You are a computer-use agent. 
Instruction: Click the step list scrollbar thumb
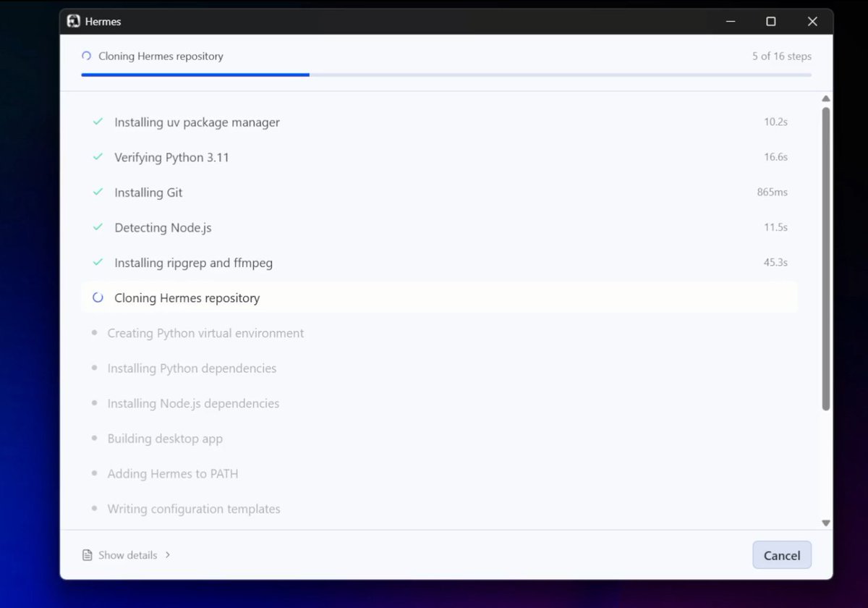coord(826,259)
